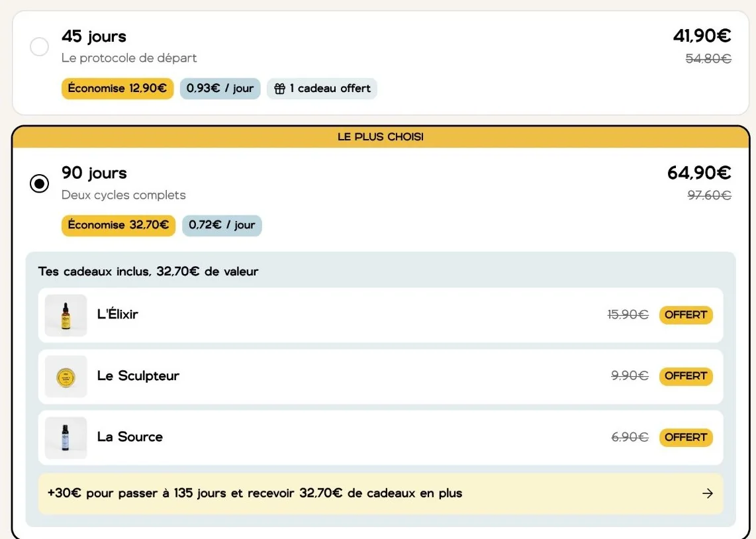Click the Économise 32,70€ badge
Viewport: 756px width, 539px height.
(118, 225)
